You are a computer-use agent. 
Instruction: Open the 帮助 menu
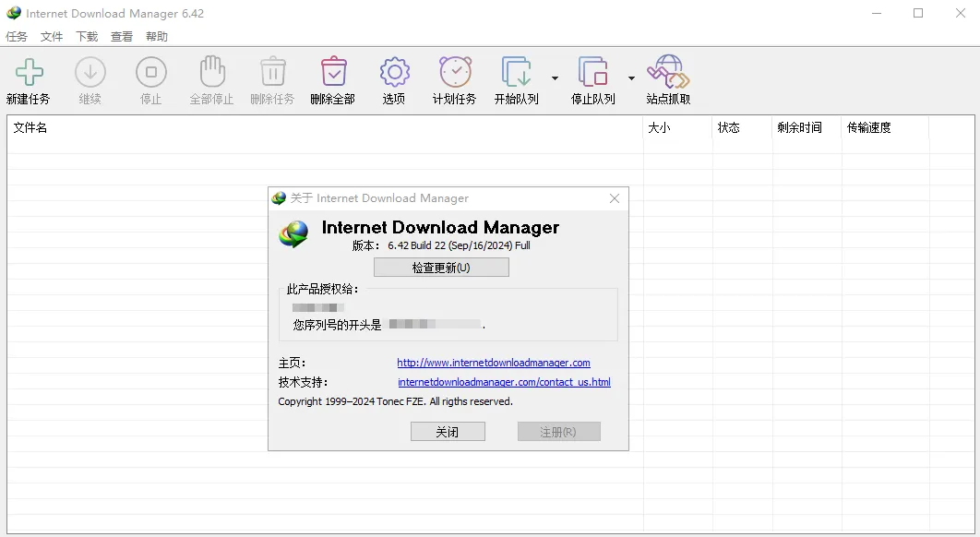point(157,37)
